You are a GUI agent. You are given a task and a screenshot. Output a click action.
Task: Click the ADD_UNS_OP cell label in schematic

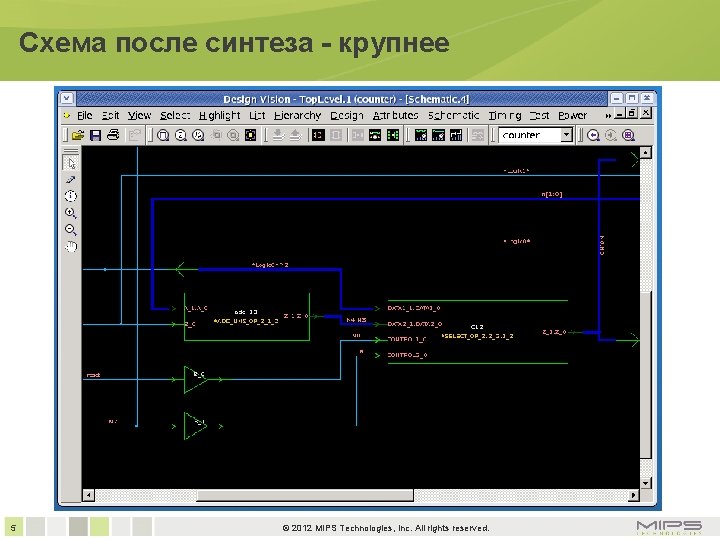(x=246, y=321)
